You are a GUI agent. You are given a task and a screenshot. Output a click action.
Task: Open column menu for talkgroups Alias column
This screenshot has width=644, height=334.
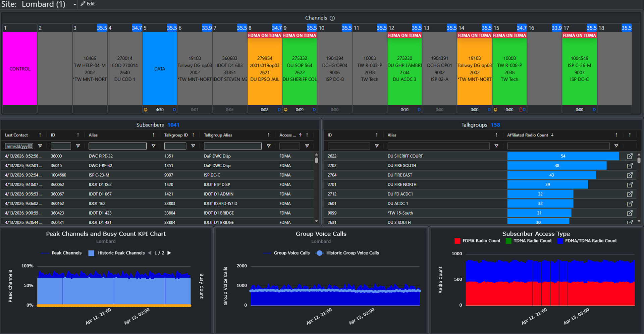click(496, 135)
